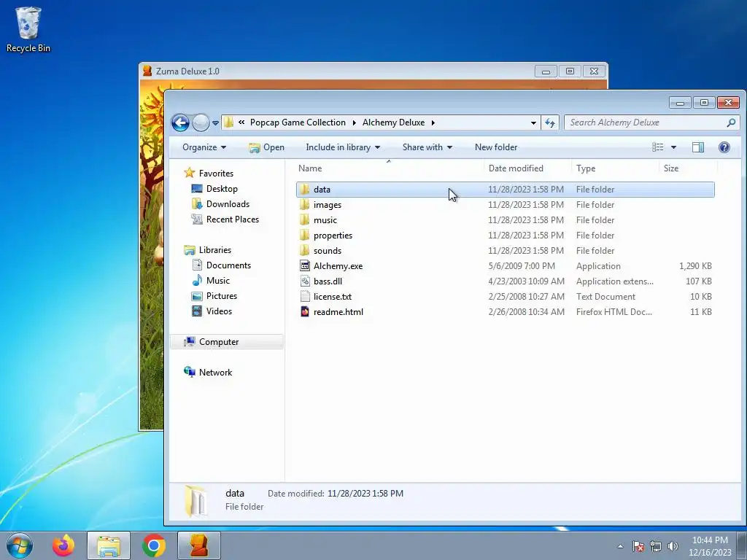Image resolution: width=747 pixels, height=560 pixels.
Task: Select bass.dll file icon
Action: [x=305, y=281]
